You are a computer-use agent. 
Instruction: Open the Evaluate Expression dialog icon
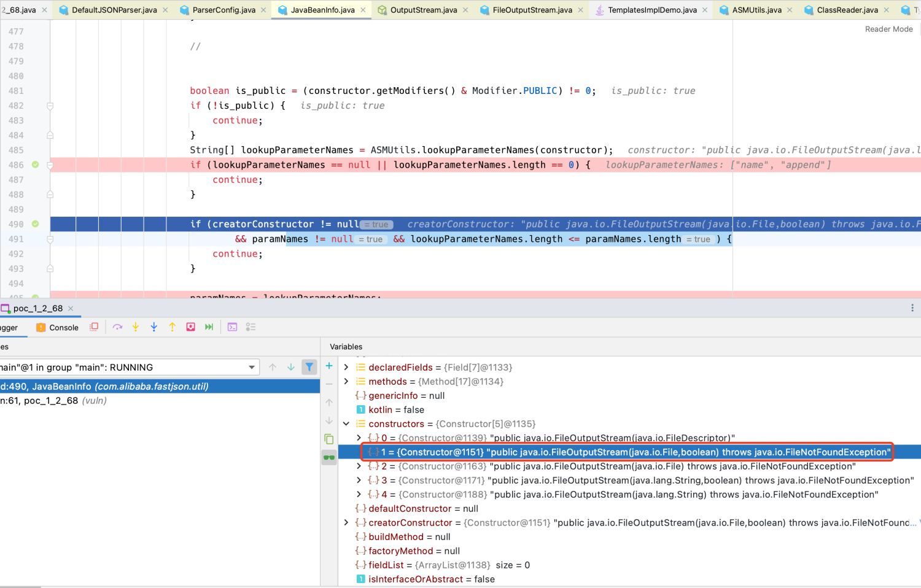[232, 327]
